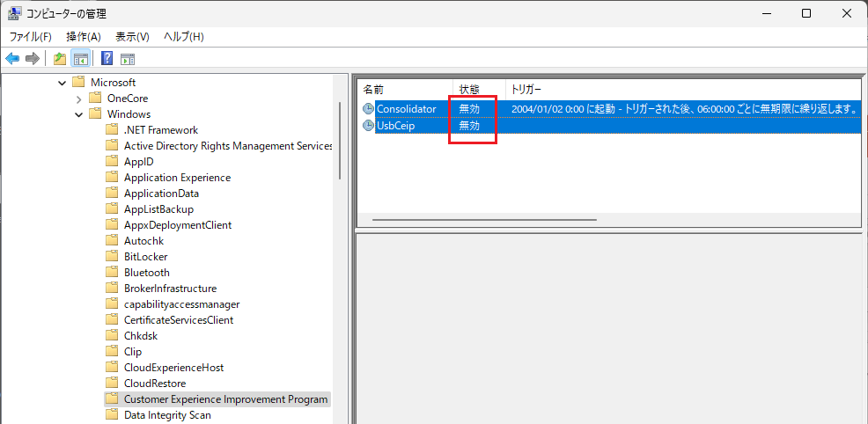Toggle the Show/Hide action pane icon
Viewport: 868px width, 424px height.
(128, 59)
